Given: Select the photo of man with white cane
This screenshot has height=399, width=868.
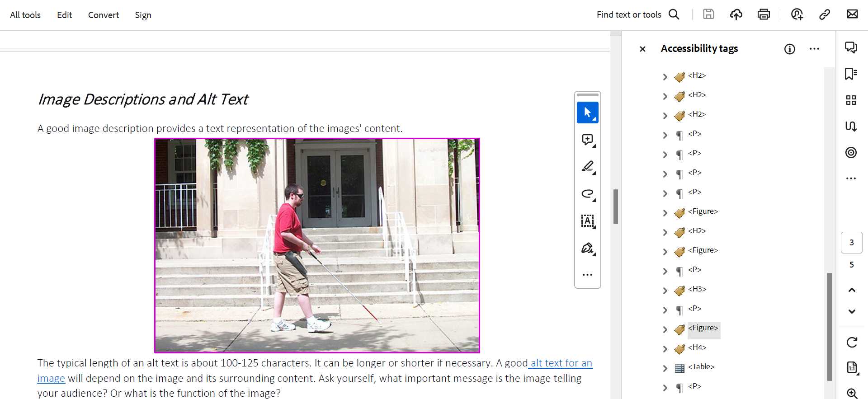Looking at the screenshot, I should tap(317, 245).
